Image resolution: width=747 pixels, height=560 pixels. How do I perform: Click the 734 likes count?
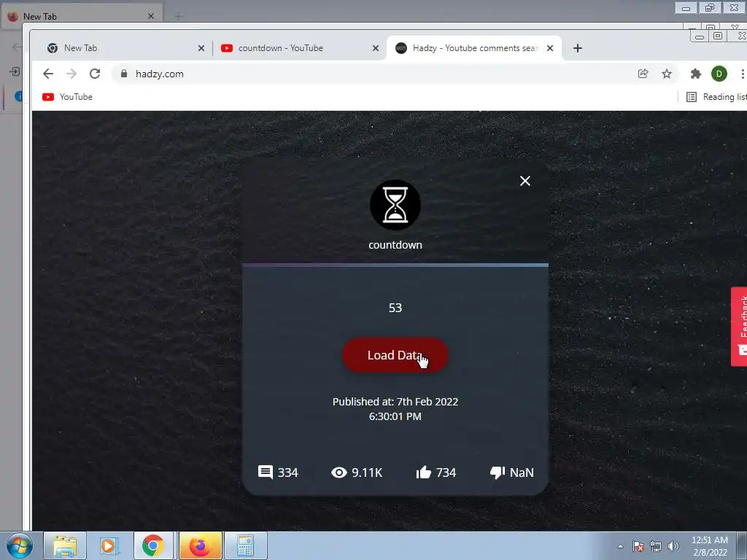446,472
